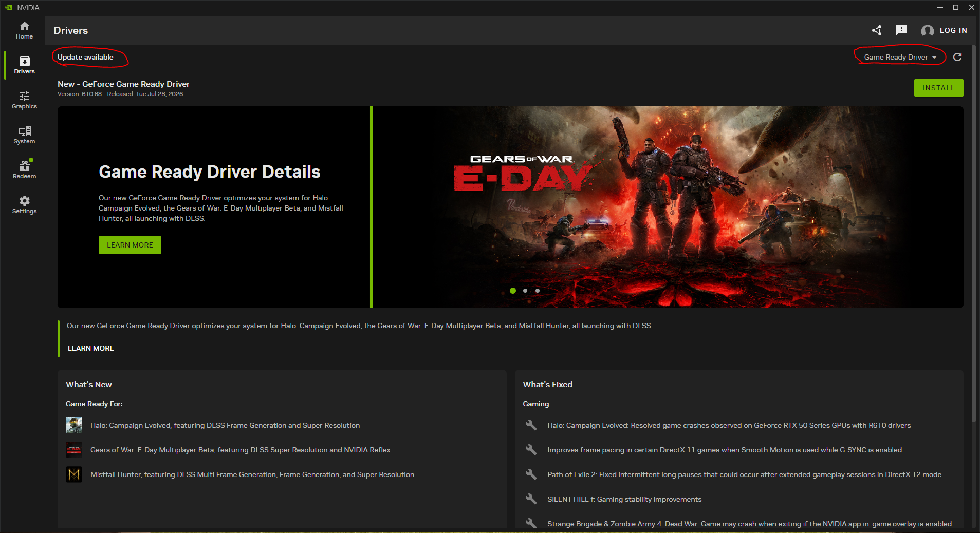
Task: Refresh the driver update check
Action: tap(957, 57)
